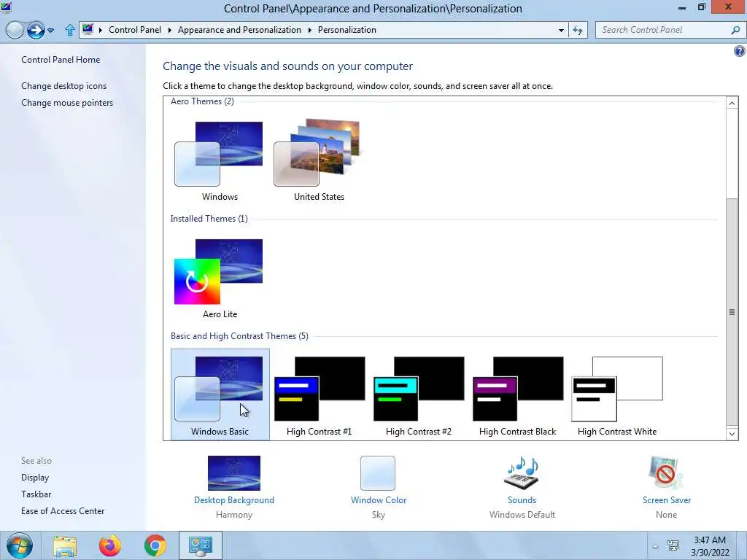Open Taskbar under See also
747x560 pixels.
point(36,494)
